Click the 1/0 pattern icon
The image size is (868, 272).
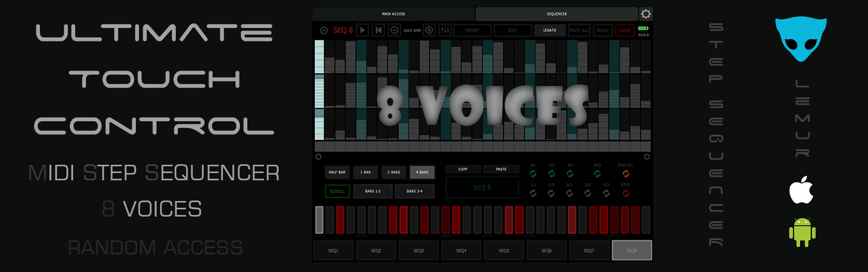pos(551,193)
